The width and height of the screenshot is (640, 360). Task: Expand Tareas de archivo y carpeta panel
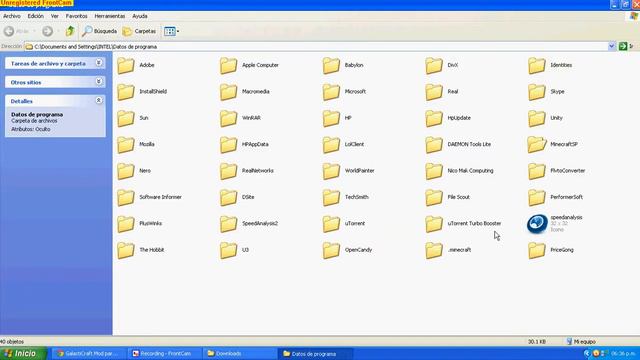99,63
